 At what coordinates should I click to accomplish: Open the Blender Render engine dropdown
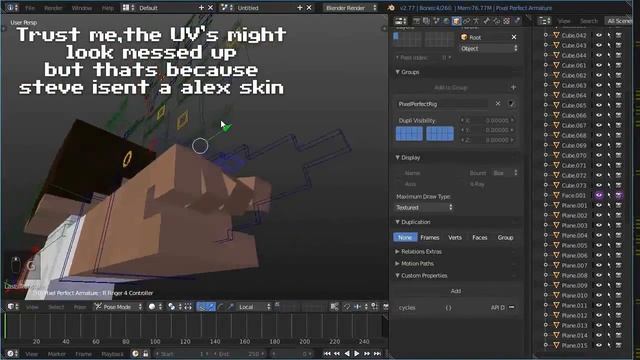(x=351, y=8)
